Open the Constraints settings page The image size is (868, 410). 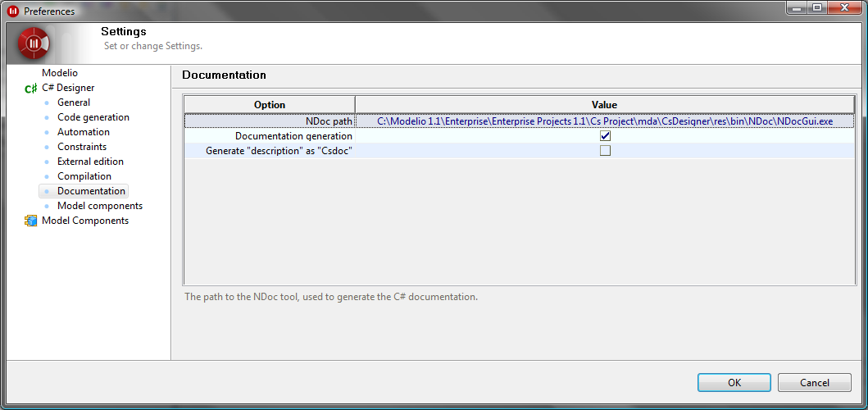pos(82,147)
